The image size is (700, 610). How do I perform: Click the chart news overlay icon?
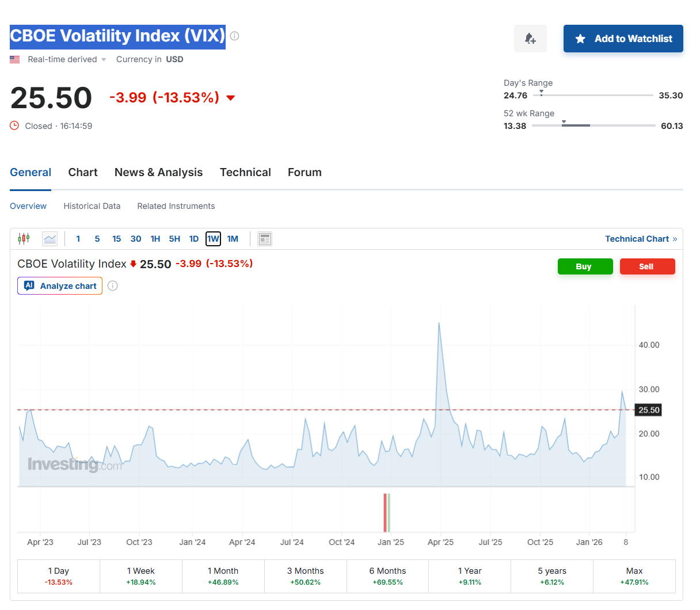pyautogui.click(x=265, y=239)
